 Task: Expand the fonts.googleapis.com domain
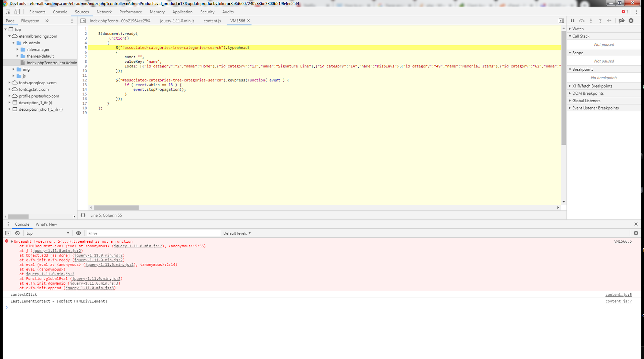tap(9, 83)
